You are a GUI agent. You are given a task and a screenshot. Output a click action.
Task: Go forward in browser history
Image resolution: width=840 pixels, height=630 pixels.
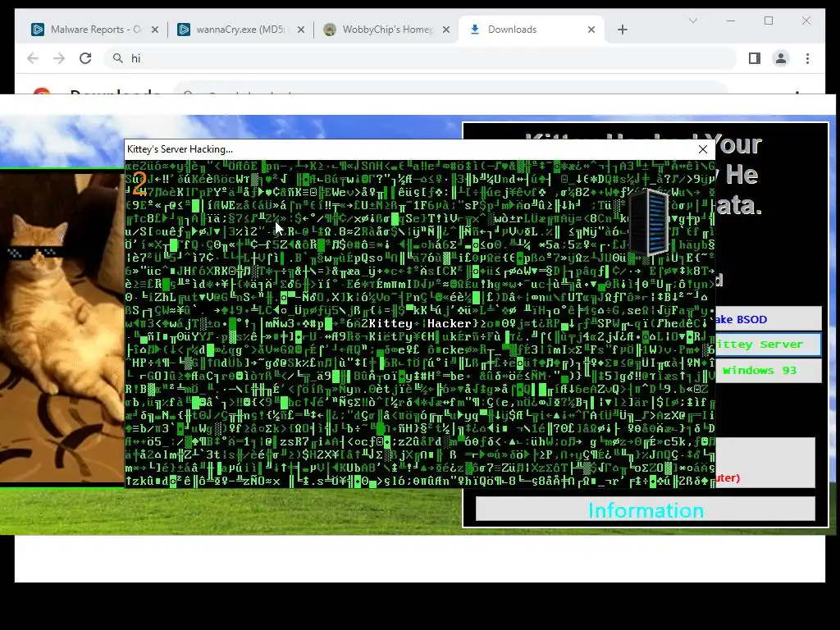59,58
